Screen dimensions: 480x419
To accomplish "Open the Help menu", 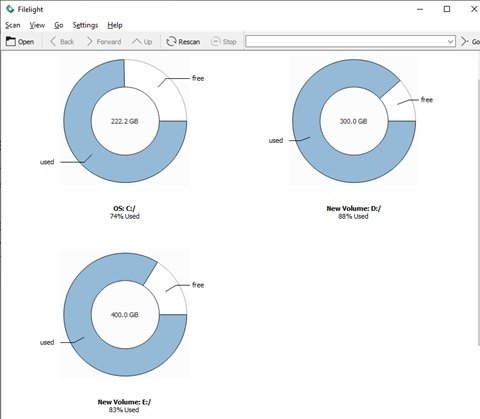I will pyautogui.click(x=115, y=25).
